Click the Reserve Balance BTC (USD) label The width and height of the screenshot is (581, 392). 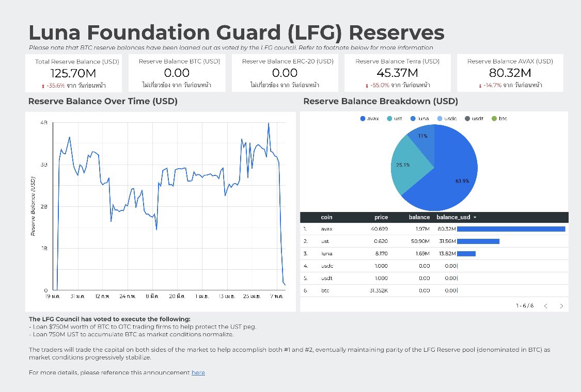coord(179,61)
